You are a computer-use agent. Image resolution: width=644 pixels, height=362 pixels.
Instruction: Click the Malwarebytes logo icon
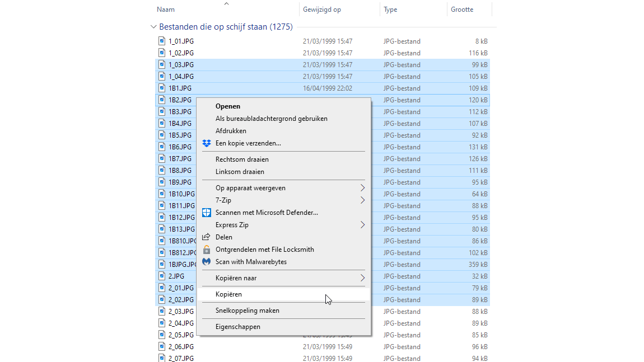click(x=207, y=261)
